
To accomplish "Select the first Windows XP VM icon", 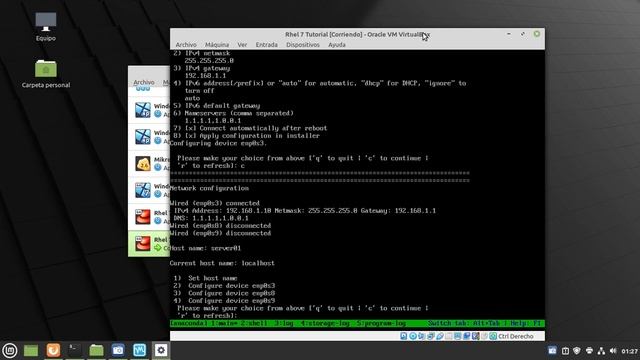I will pos(143,110).
